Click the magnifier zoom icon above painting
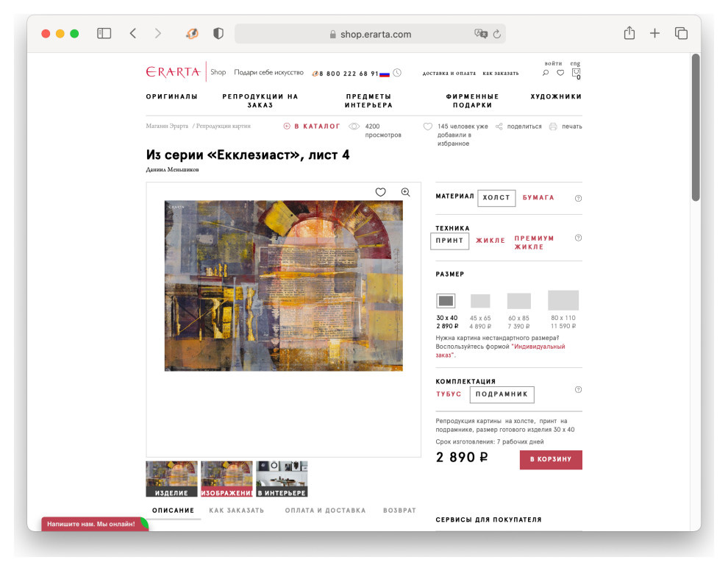Image resolution: width=728 pixels, height=571 pixels. click(405, 192)
